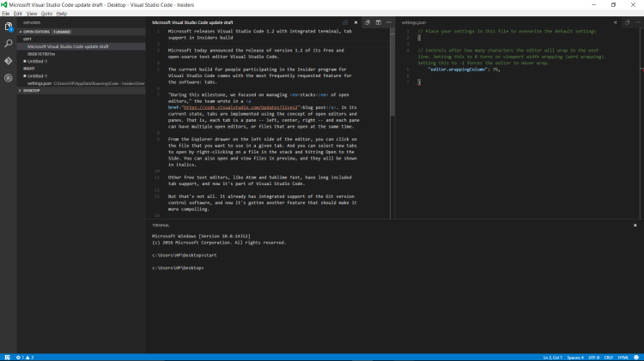
Task: Change line endings via CRLF
Action: click(x=608, y=358)
